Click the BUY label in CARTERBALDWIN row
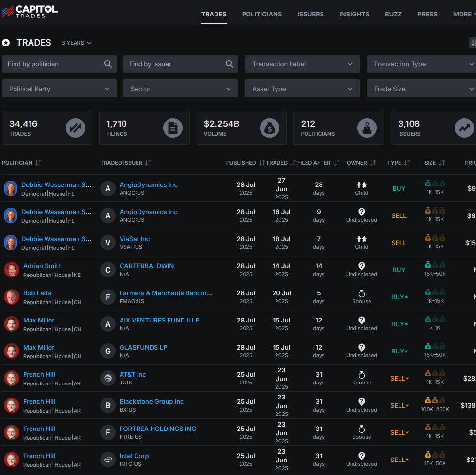 click(399, 270)
